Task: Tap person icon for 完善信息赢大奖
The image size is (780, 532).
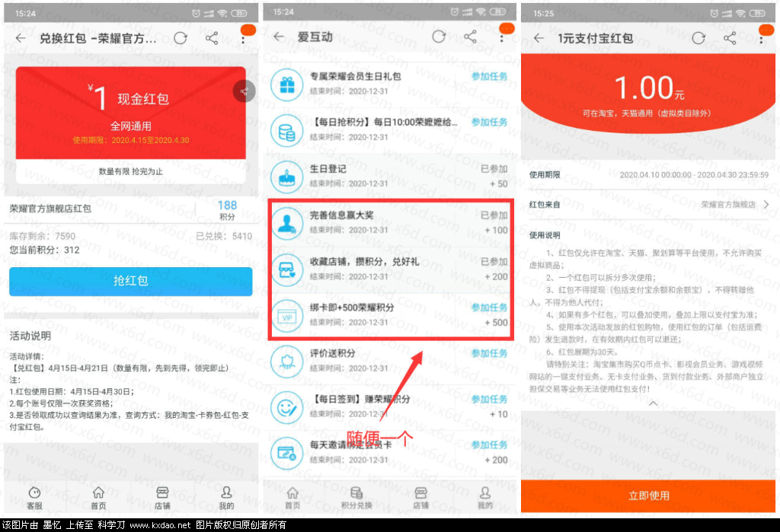Action: [x=287, y=224]
